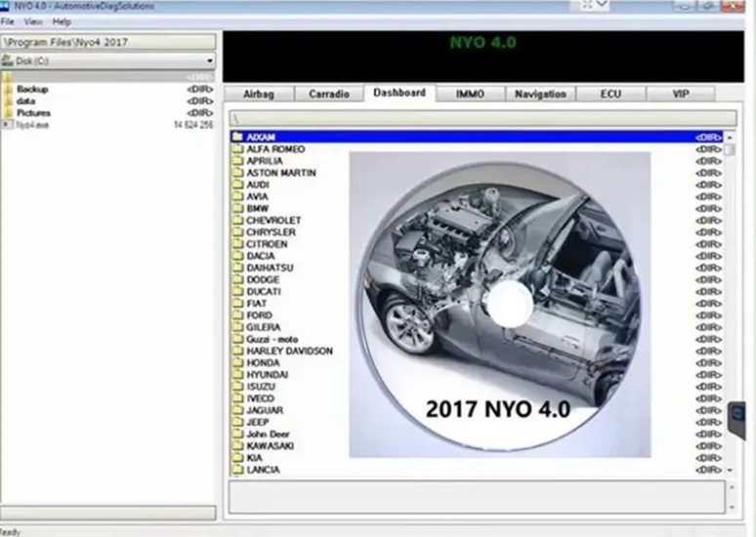Open the File menu
Viewport: 756px width, 537px height.
coord(8,21)
